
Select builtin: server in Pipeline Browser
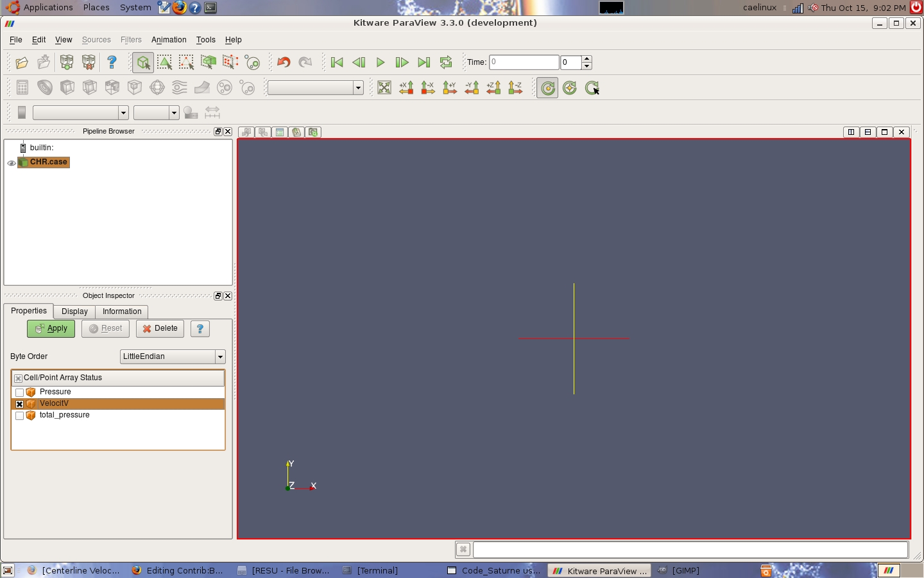click(x=41, y=148)
